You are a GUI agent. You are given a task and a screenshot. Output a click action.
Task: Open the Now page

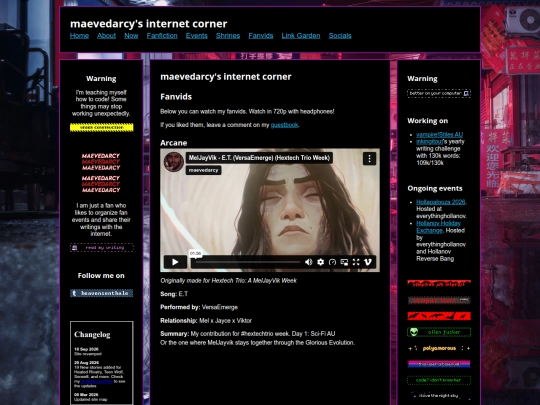click(x=131, y=36)
